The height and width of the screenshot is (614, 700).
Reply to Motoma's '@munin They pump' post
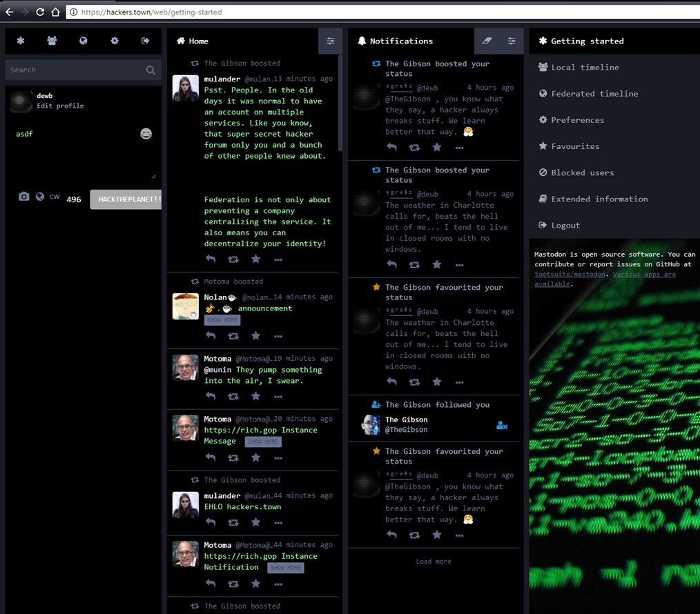pos(211,396)
